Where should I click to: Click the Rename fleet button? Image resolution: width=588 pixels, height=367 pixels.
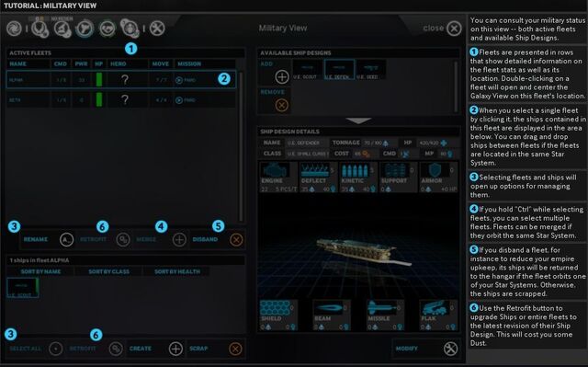[x=47, y=239]
